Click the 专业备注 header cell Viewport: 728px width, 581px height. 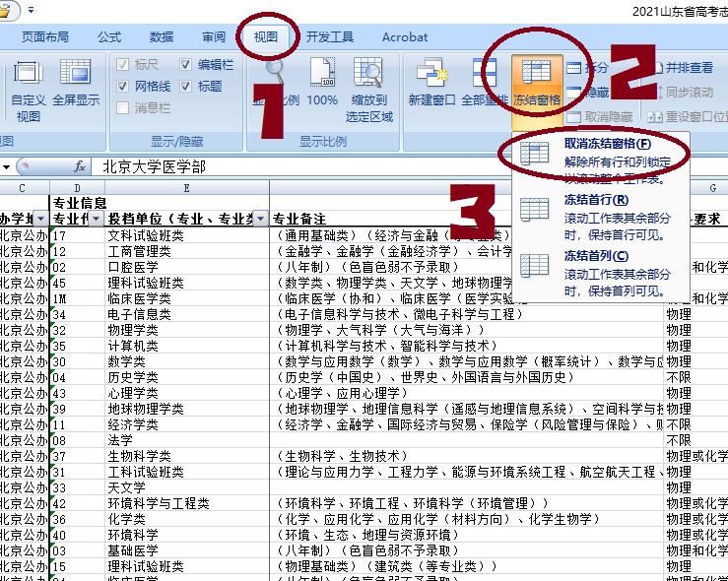point(390,219)
